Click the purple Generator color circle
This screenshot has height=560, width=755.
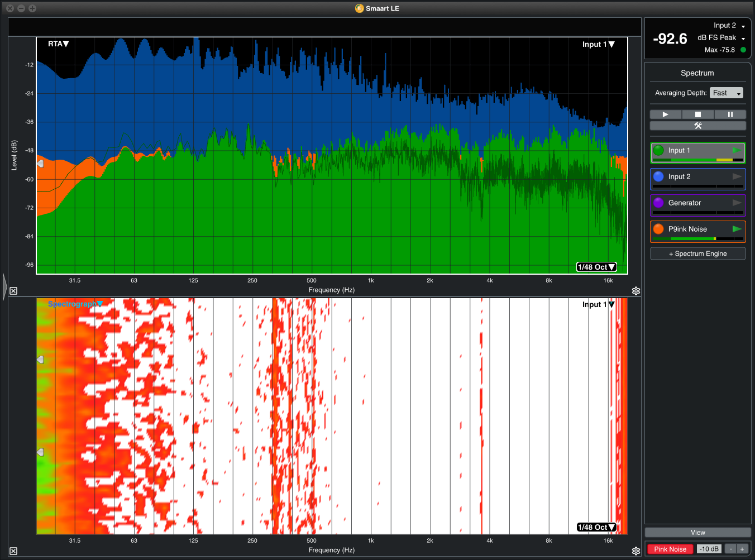click(658, 203)
